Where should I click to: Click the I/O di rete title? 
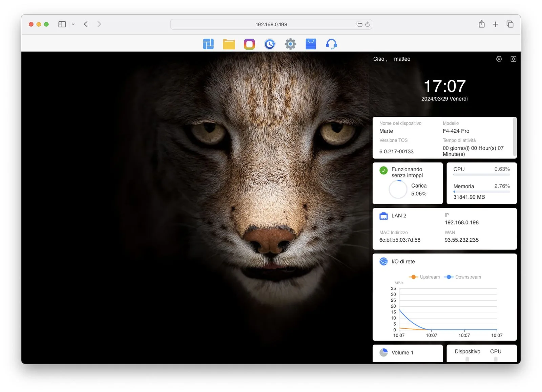tap(403, 262)
